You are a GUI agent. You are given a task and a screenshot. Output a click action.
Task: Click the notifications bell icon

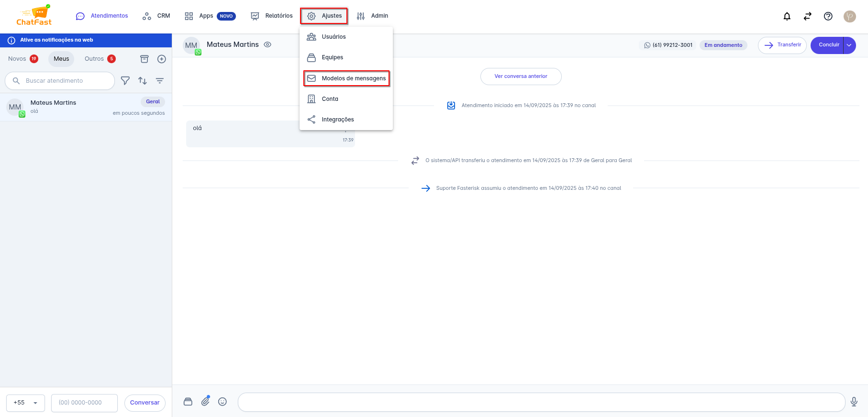[787, 16]
